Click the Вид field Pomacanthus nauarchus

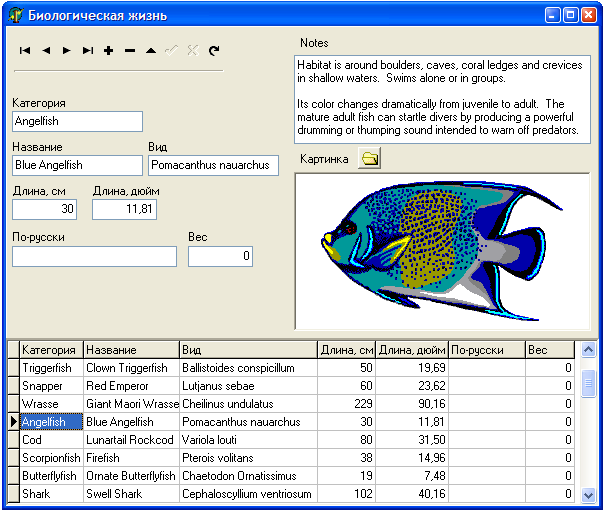coord(213,166)
